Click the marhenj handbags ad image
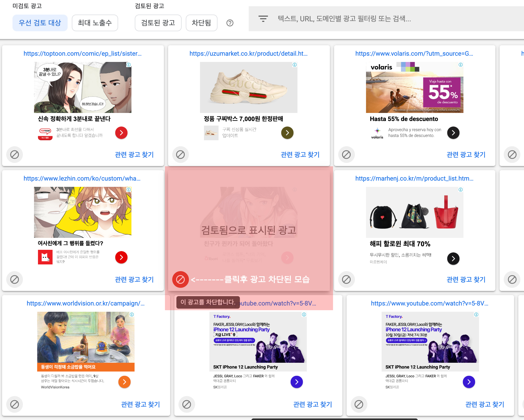 (x=415, y=212)
